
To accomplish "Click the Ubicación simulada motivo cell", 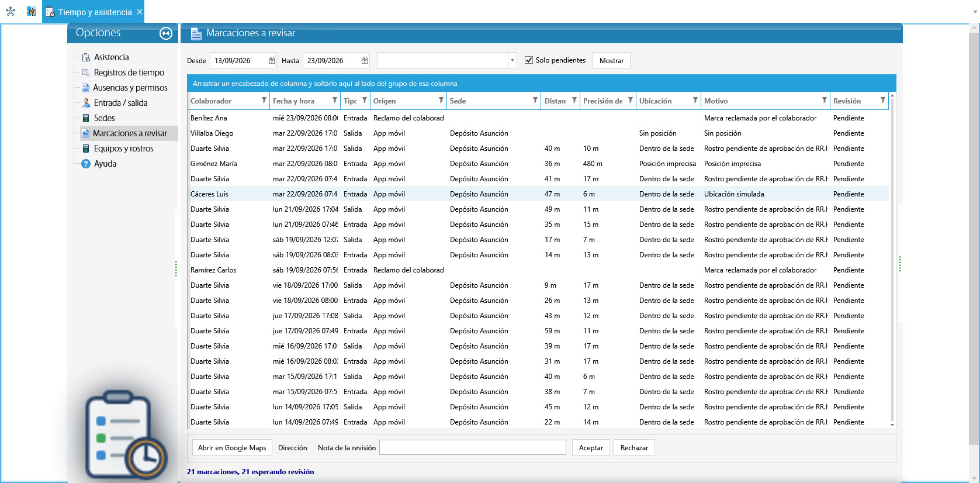I will (x=734, y=194).
